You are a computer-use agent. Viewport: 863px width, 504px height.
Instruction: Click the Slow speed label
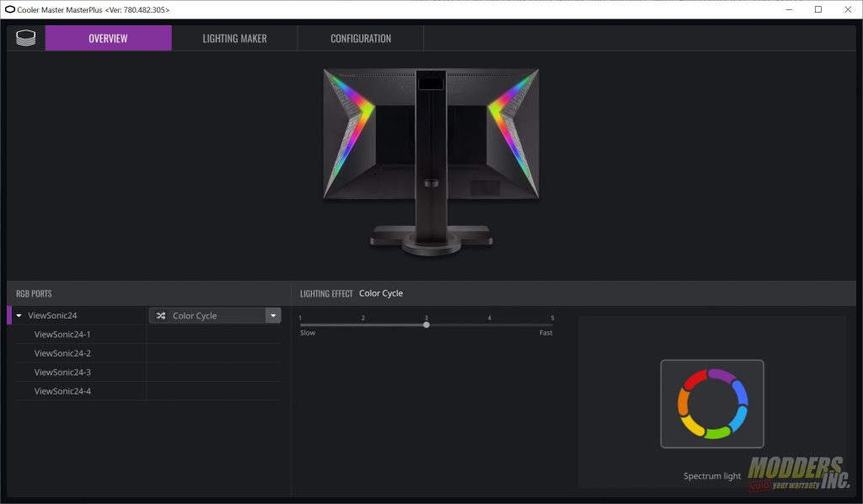coord(308,333)
